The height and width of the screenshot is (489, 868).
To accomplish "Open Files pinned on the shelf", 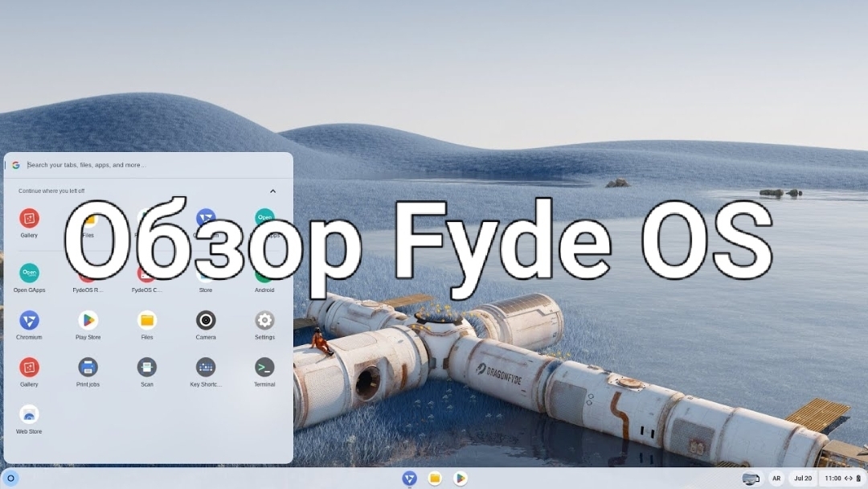I will [435, 478].
